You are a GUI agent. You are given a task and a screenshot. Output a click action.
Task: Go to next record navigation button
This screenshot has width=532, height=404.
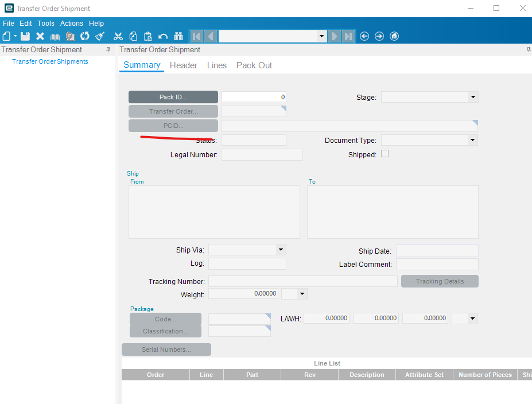334,36
